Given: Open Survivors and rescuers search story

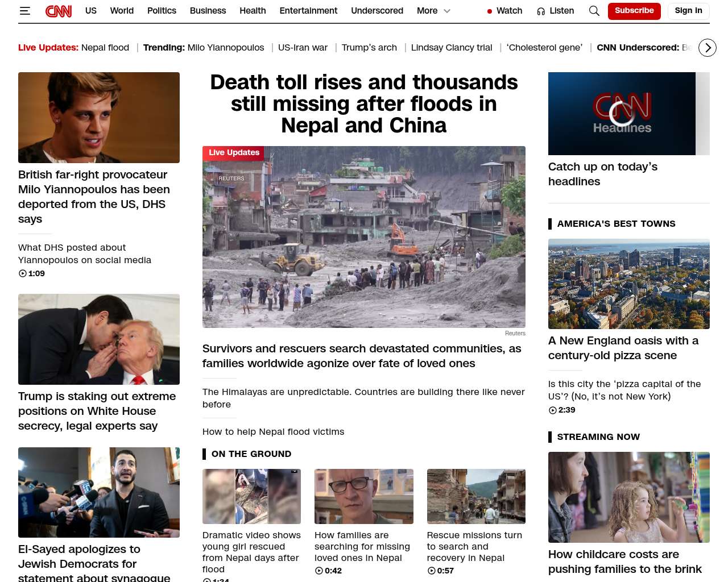Looking at the screenshot, I should pyautogui.click(x=362, y=356).
